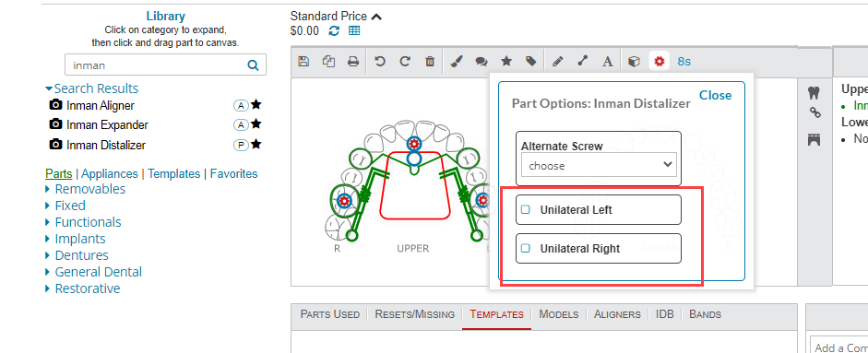The height and width of the screenshot is (353, 868).
Task: Select the line connector tool icon
Action: 582,62
